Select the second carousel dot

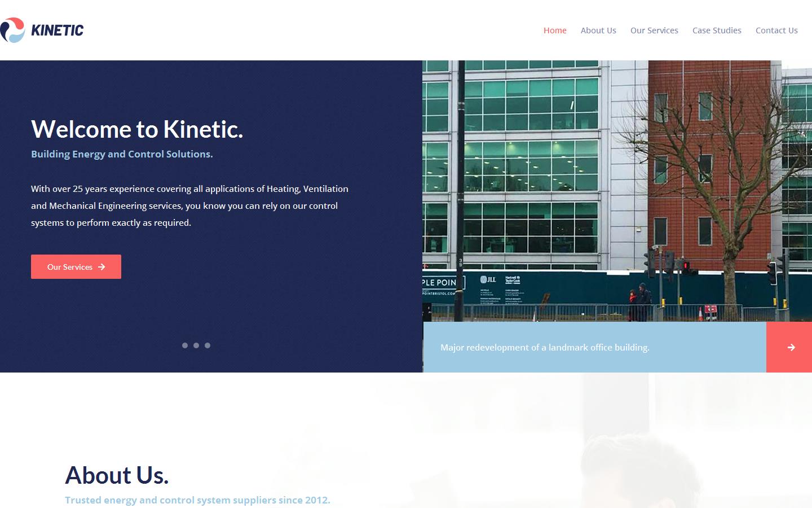point(196,345)
